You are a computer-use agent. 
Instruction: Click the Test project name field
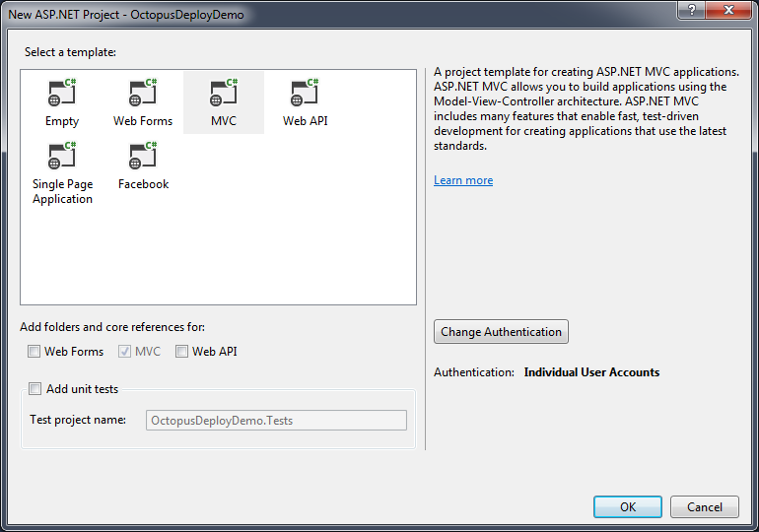click(276, 420)
